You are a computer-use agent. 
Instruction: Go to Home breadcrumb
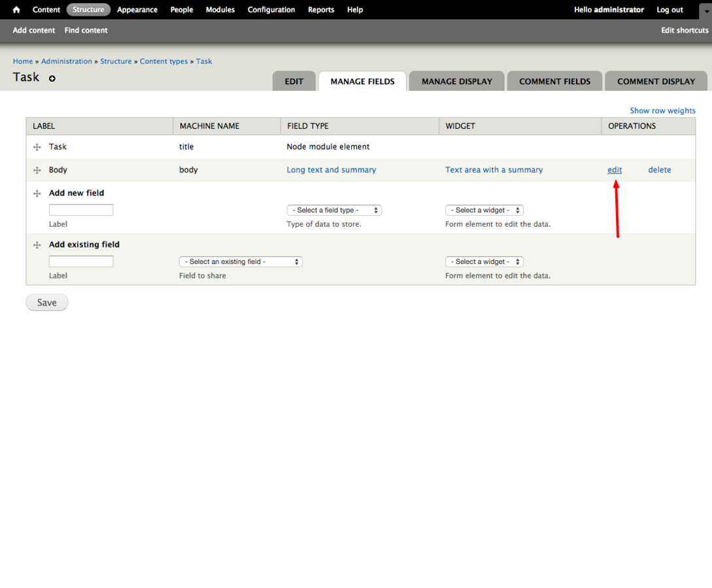coord(23,61)
